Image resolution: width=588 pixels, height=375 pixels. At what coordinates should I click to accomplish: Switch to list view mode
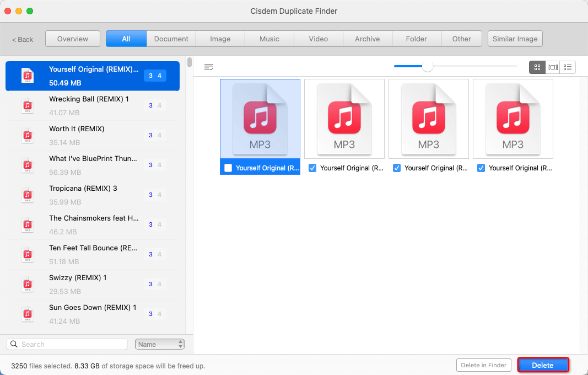point(568,67)
